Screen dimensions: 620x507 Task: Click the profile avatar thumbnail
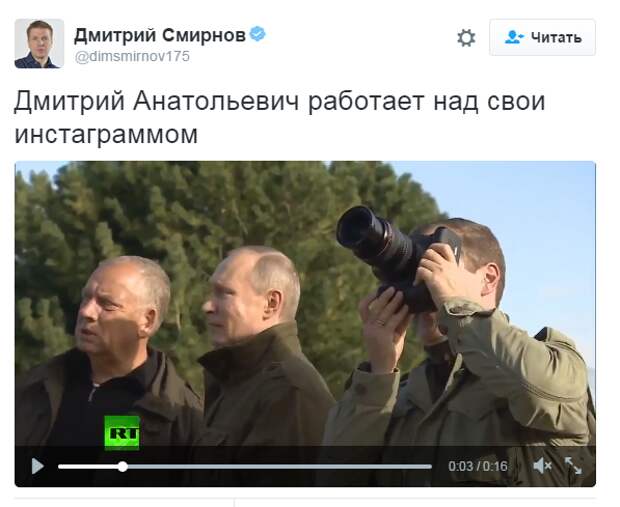[39, 44]
